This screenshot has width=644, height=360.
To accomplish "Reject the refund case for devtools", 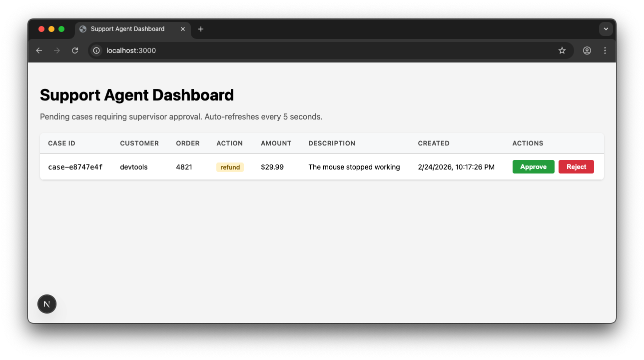I will (576, 167).
